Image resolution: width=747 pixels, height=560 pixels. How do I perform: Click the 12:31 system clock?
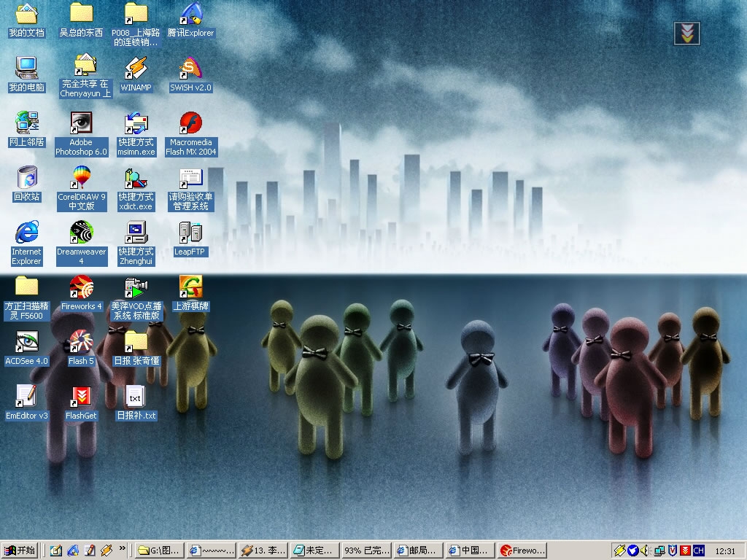[725, 551]
